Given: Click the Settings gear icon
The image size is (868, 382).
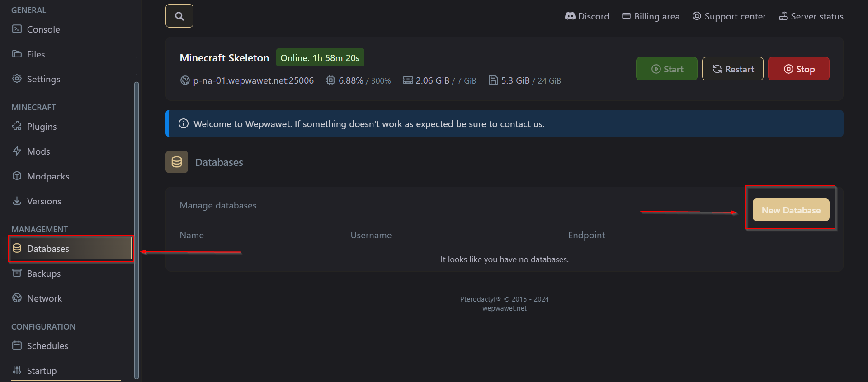Looking at the screenshot, I should (17, 79).
